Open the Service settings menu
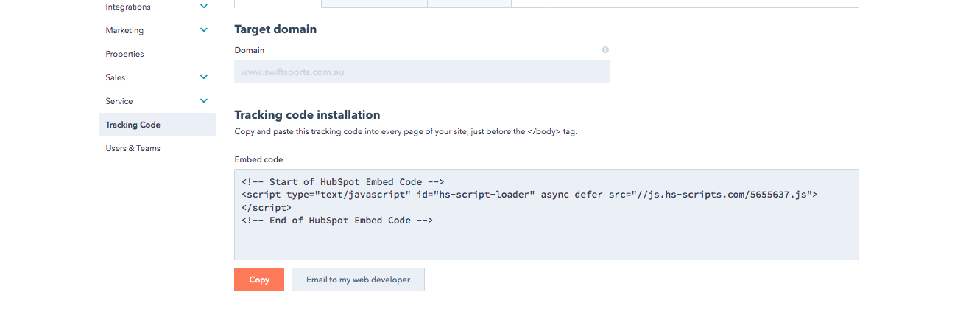980x309 pixels. pos(119,101)
